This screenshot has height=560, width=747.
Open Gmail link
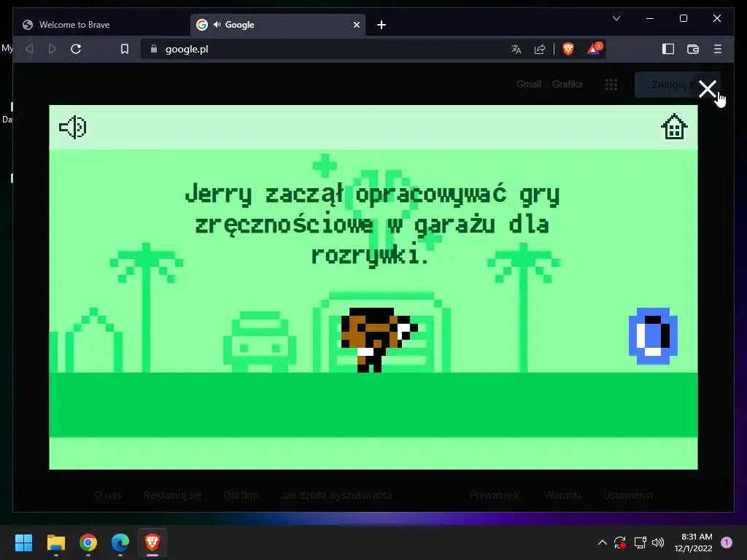point(528,85)
